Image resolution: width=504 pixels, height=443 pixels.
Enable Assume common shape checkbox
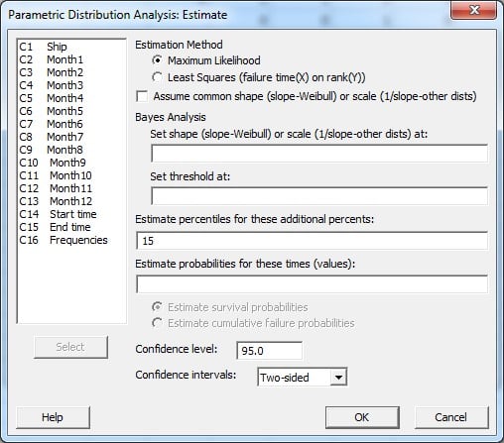(142, 96)
